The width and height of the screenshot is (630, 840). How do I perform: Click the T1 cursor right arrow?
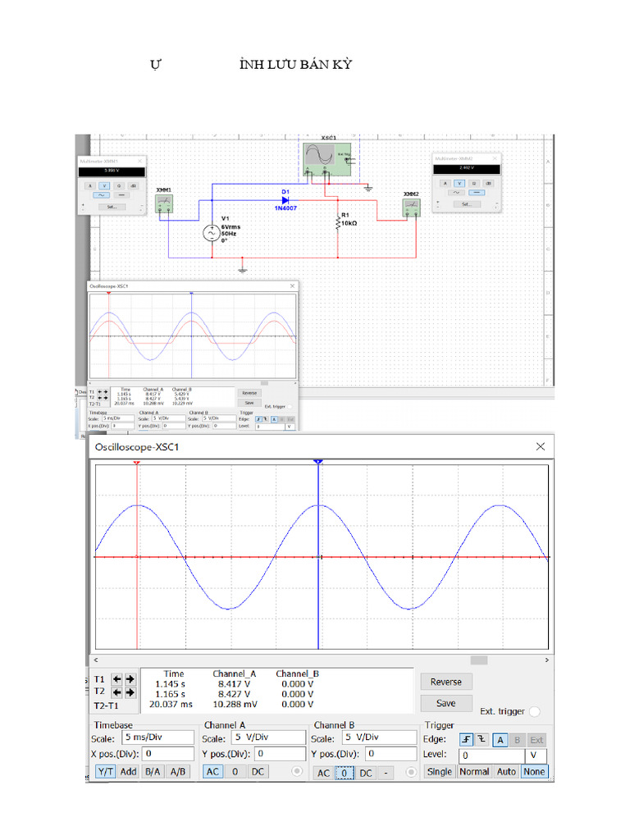pyautogui.click(x=130, y=679)
